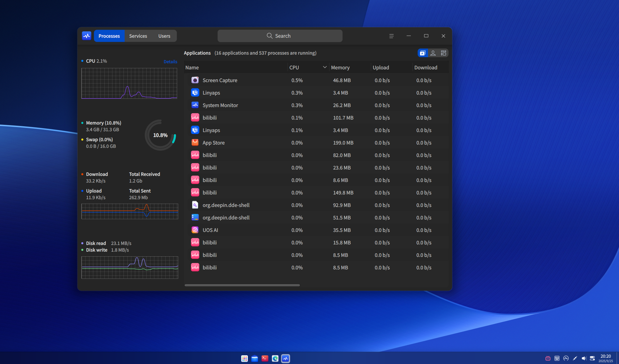619x364 pixels.
Task: Click the CPU usage graph
Action: coord(129,83)
